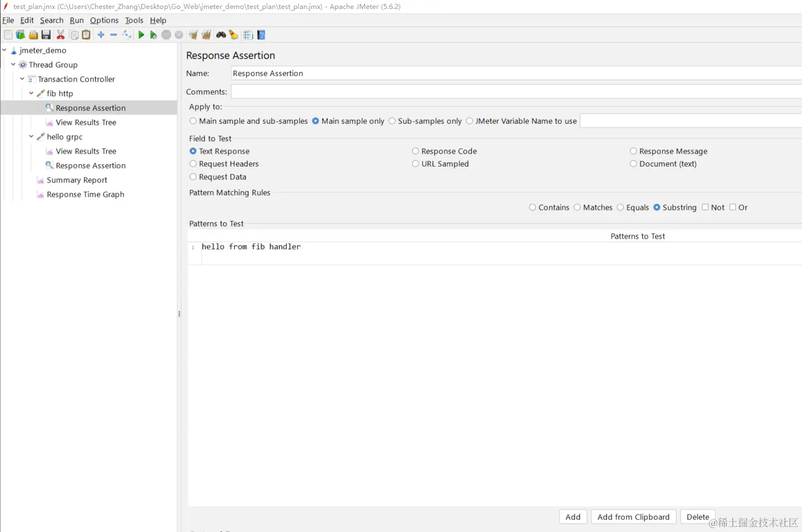Click the Add pattern button
This screenshot has width=802, height=532.
pos(573,517)
